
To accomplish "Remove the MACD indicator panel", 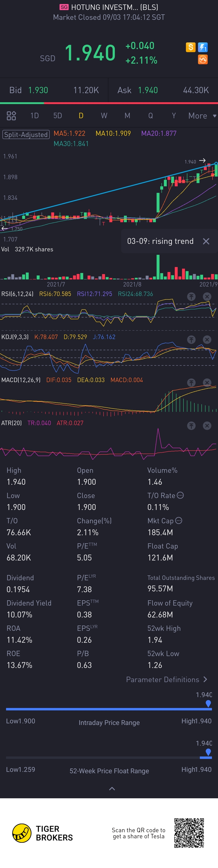I will point(207,382).
